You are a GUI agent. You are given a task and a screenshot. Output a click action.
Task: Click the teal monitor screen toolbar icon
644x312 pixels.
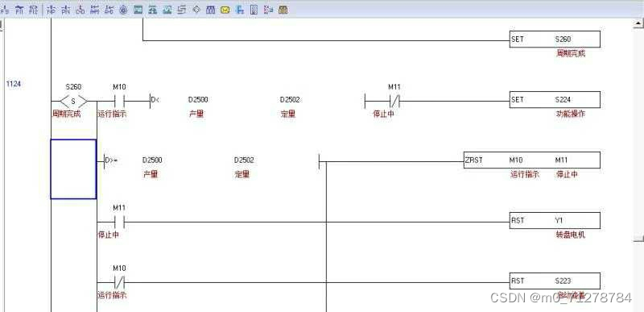click(x=138, y=10)
